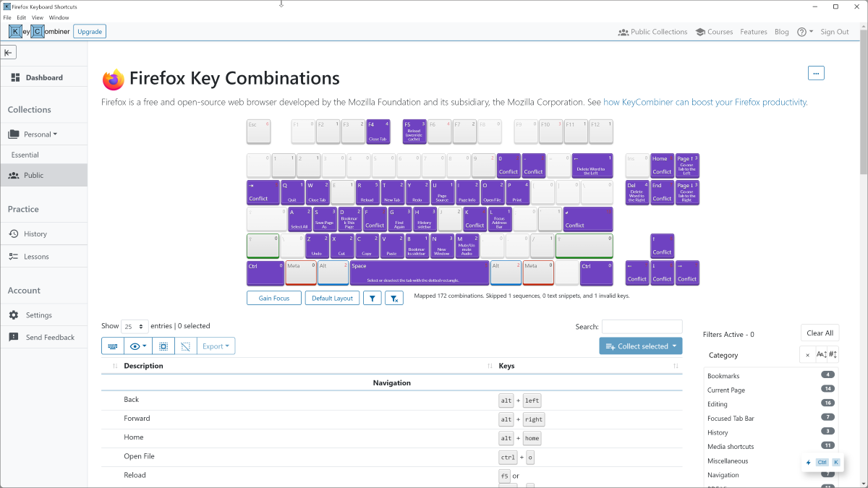Screen dimensions: 868x488
Task: Open the View menu
Action: [38, 17]
